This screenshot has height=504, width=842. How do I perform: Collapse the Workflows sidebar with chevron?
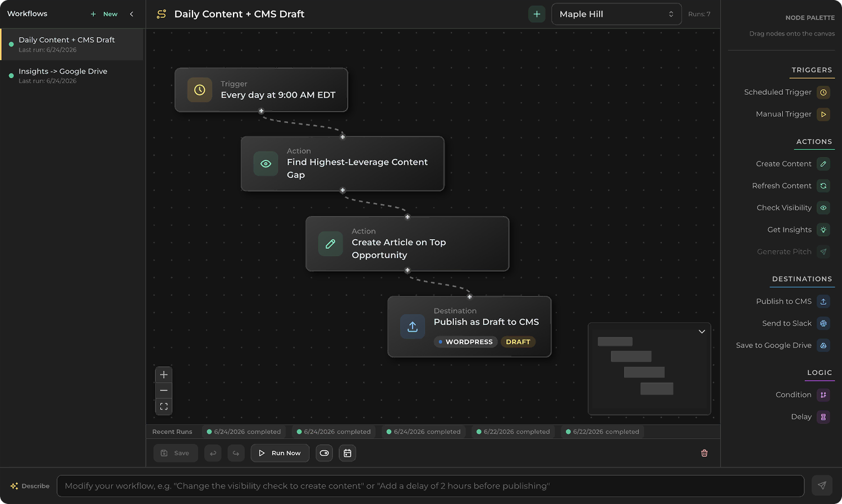131,14
